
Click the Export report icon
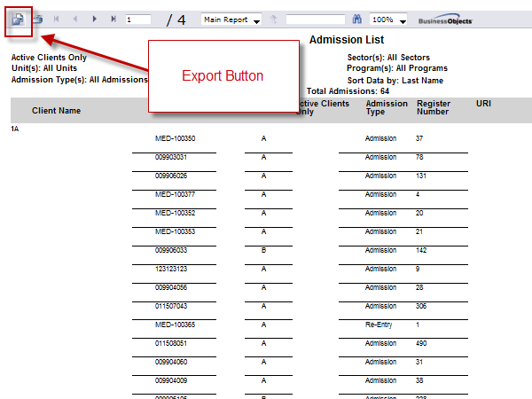point(17,19)
